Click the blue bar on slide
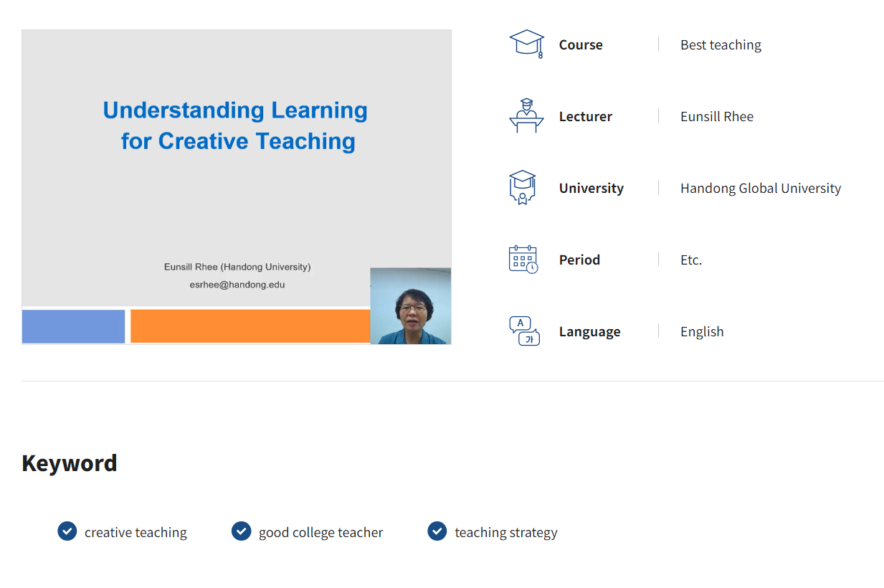Image resolution: width=884 pixels, height=588 pixels. pos(74,326)
